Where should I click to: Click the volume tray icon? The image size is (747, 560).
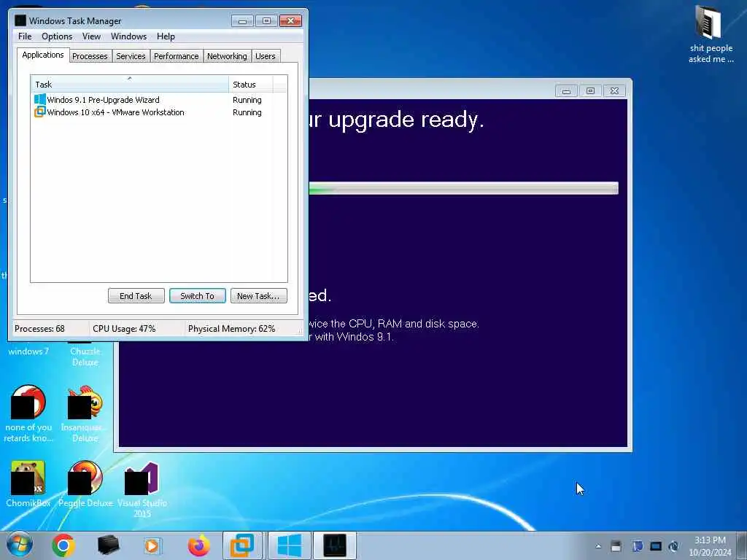(x=673, y=546)
